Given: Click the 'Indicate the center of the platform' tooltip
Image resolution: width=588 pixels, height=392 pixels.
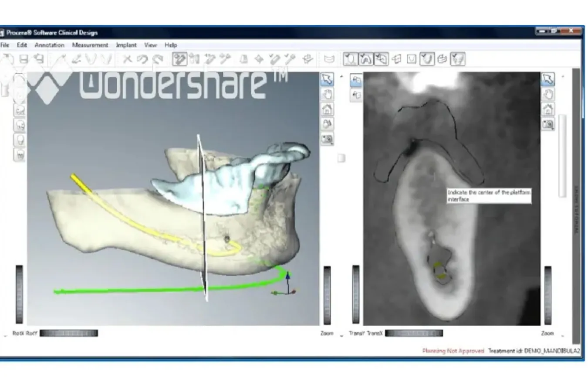Looking at the screenshot, I should pyautogui.click(x=489, y=196).
